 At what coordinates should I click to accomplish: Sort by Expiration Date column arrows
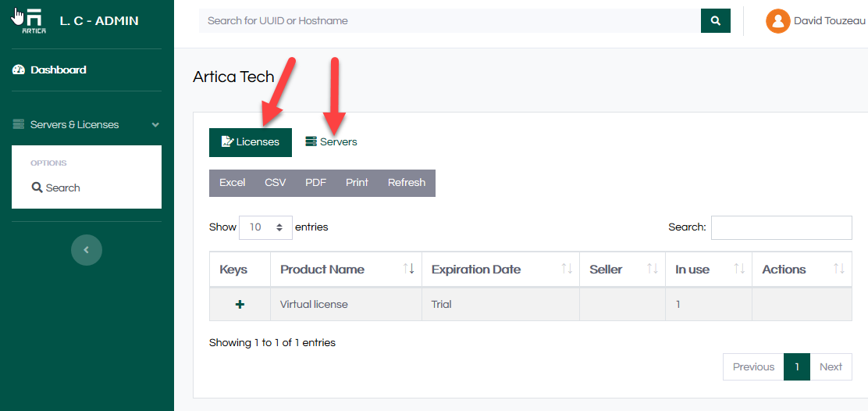(567, 270)
